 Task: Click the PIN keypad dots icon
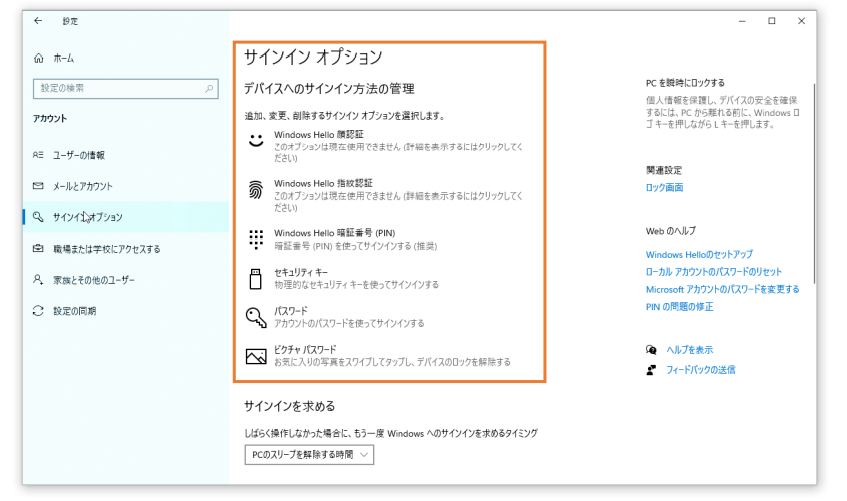pyautogui.click(x=256, y=239)
